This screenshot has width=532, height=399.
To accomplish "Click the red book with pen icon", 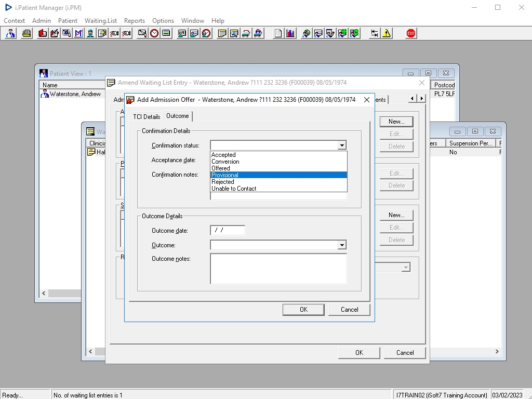I will (54, 33).
